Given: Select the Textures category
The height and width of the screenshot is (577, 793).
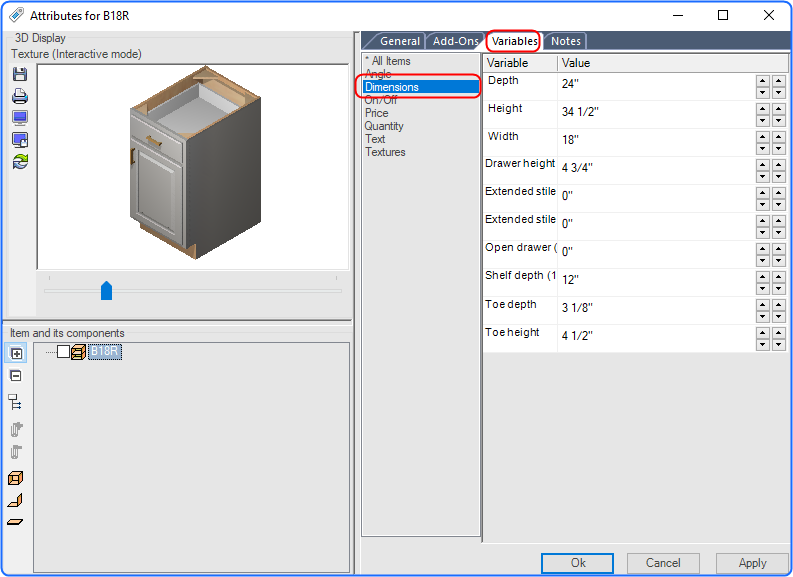Looking at the screenshot, I should 385,152.
